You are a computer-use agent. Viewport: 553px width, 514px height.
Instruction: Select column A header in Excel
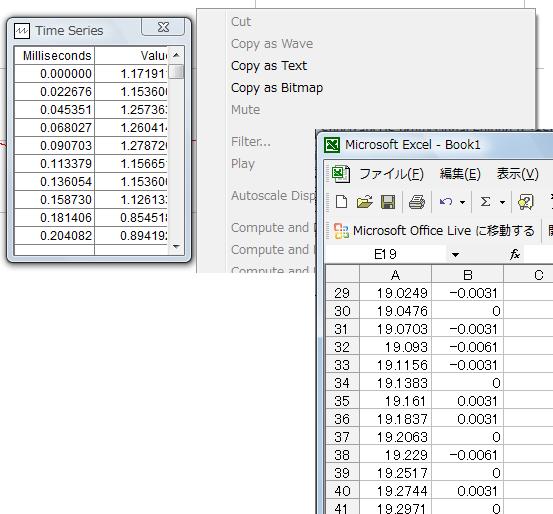pyautogui.click(x=395, y=275)
